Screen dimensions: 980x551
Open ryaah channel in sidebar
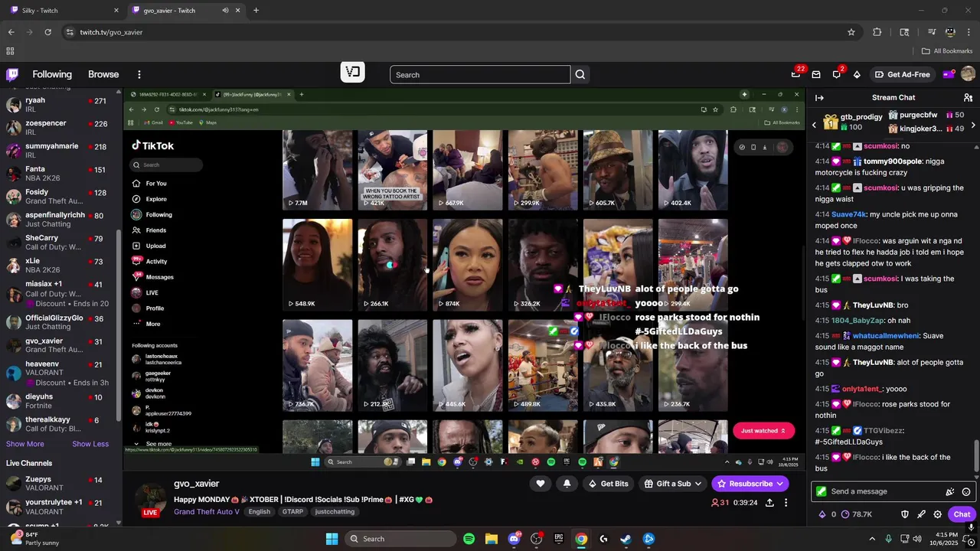coord(59,105)
